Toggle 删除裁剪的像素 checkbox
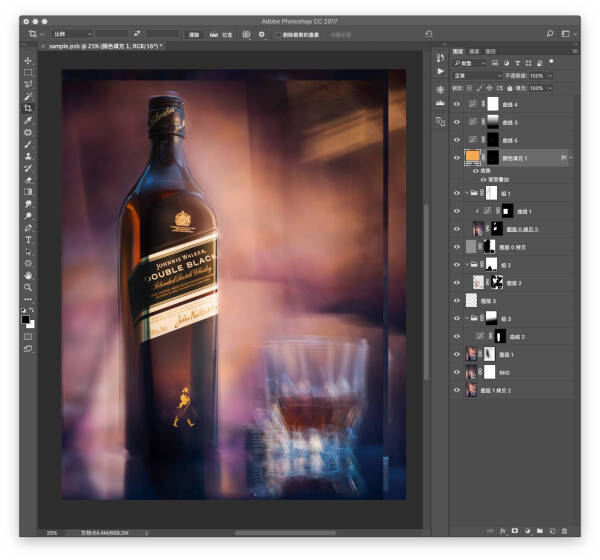 pyautogui.click(x=278, y=35)
